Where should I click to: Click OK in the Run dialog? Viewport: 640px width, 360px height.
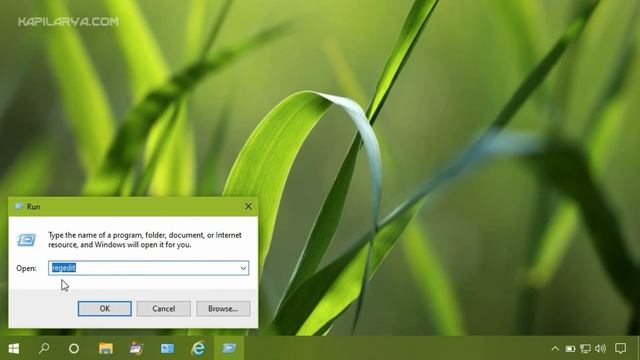pos(104,309)
